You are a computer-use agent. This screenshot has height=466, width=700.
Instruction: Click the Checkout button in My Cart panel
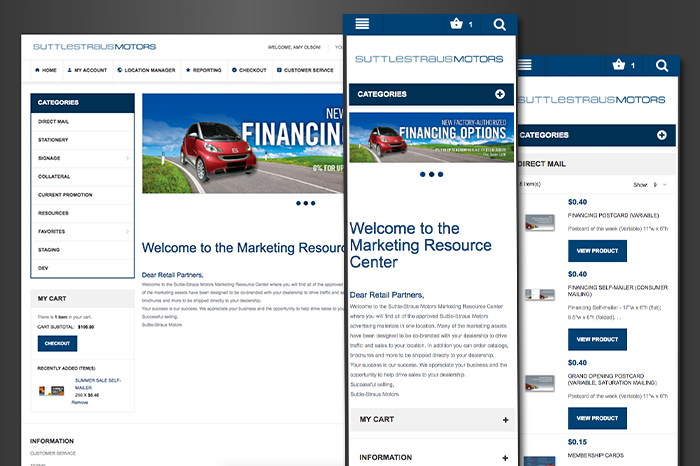point(57,343)
